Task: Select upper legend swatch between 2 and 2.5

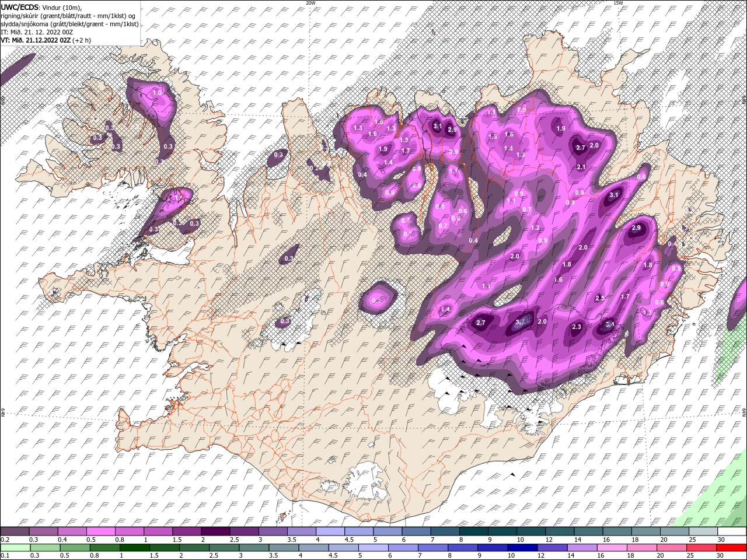Action: (x=215, y=531)
